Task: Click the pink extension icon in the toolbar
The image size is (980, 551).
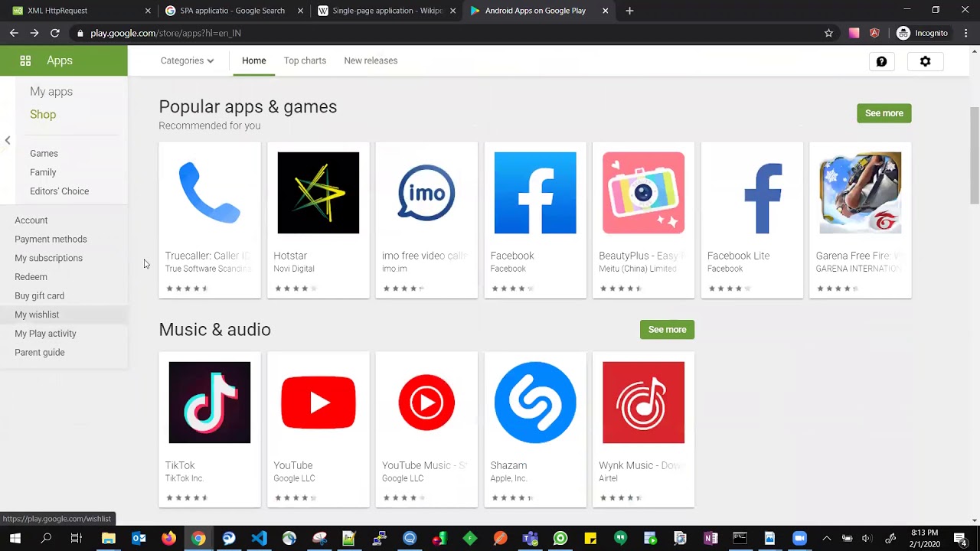Action: pyautogui.click(x=854, y=33)
